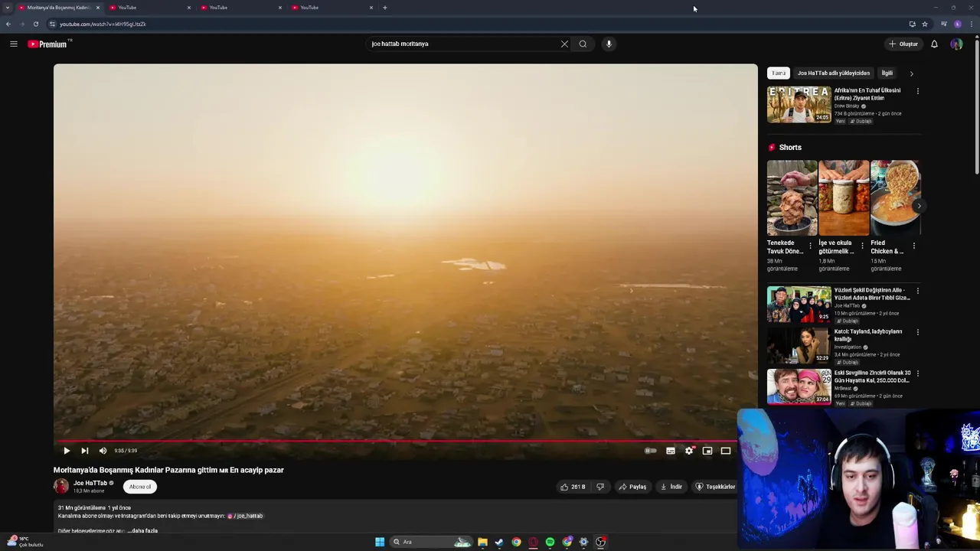Image resolution: width=980 pixels, height=551 pixels.
Task: Switch to the third YouTube browser tab
Action: click(x=241, y=8)
